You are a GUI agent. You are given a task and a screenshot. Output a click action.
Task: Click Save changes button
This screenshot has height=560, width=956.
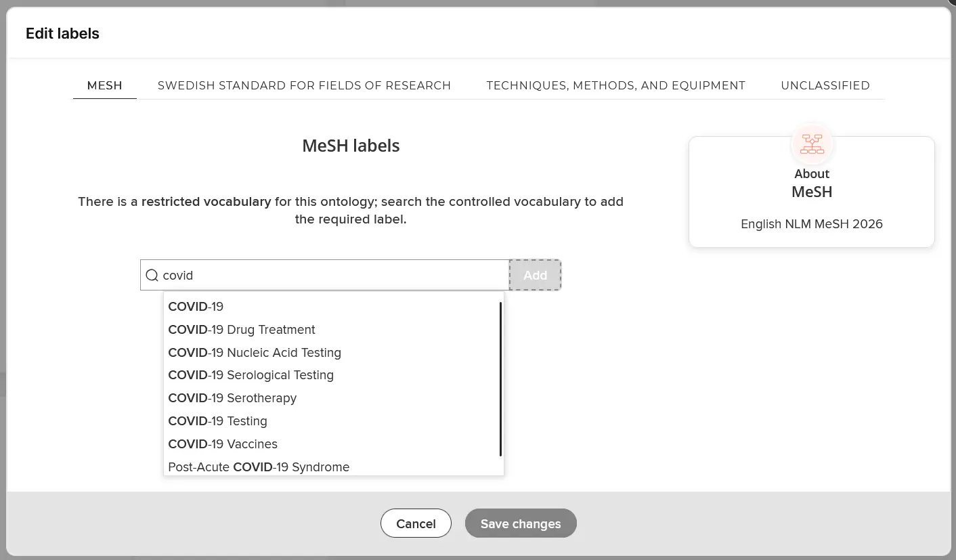coord(521,523)
